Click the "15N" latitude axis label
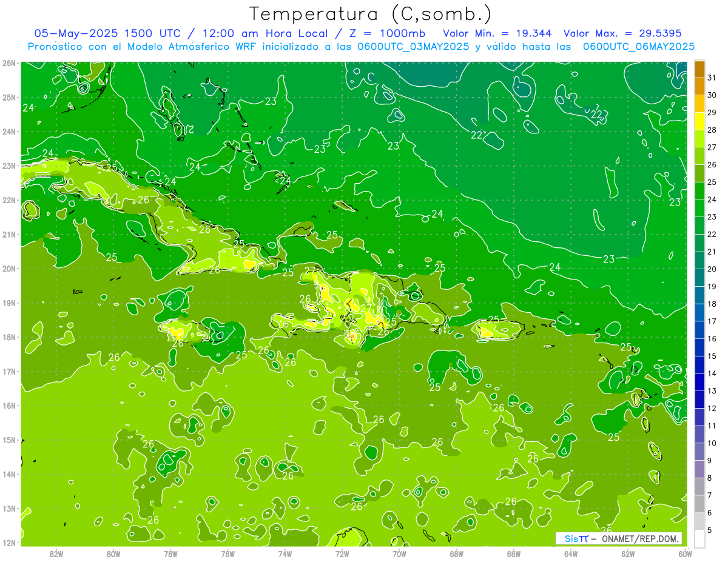This screenshot has height=562, width=728. click(x=8, y=440)
